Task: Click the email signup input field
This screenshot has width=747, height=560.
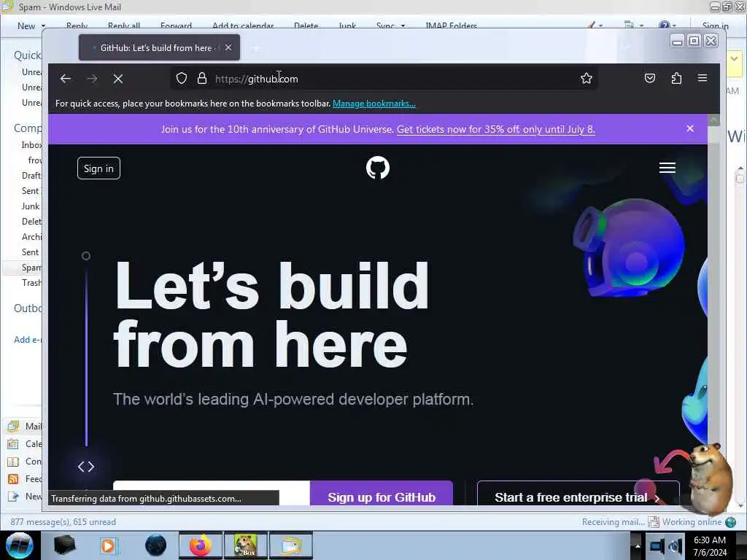Action: (x=211, y=486)
